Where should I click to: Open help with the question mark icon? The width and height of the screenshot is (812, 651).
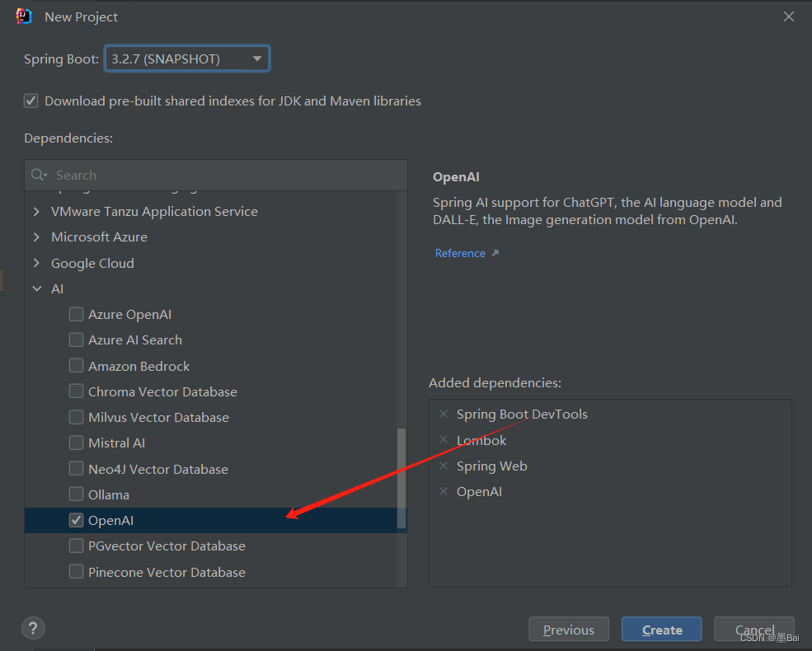pyautogui.click(x=33, y=628)
